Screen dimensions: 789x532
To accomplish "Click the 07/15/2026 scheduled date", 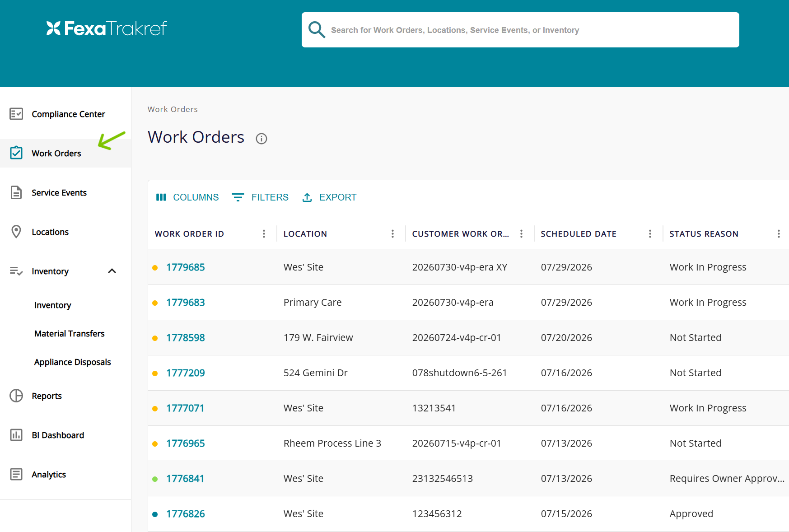I will click(x=566, y=514).
